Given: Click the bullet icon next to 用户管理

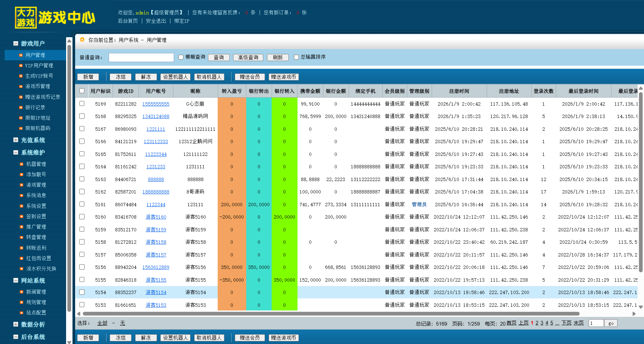Looking at the screenshot, I should click(21, 55).
